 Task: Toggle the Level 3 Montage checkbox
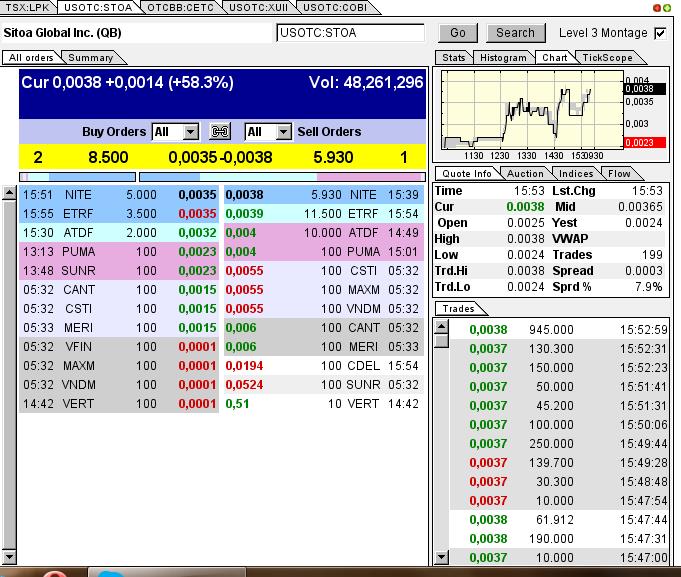(x=660, y=33)
